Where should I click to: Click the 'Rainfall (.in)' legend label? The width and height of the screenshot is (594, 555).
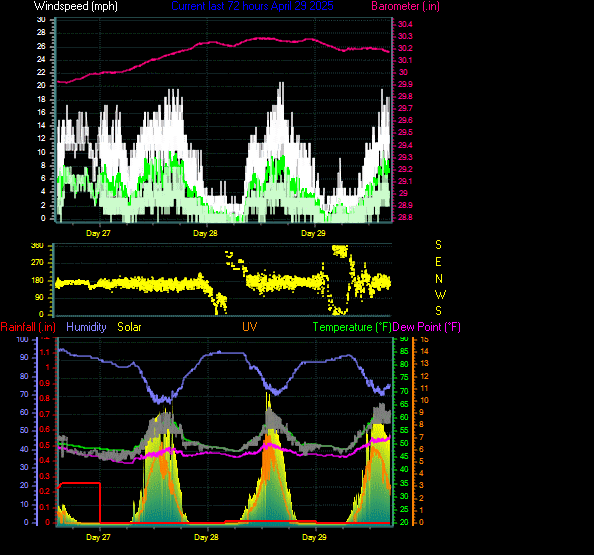[x=28, y=327]
